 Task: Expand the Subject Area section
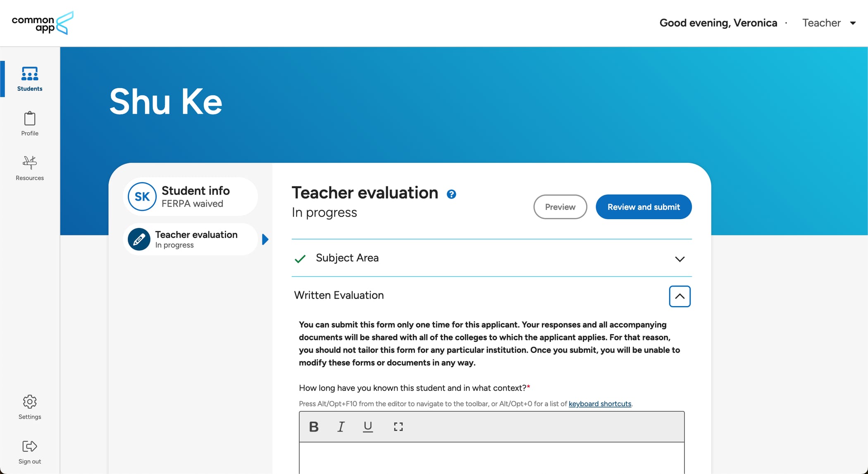coord(680,259)
